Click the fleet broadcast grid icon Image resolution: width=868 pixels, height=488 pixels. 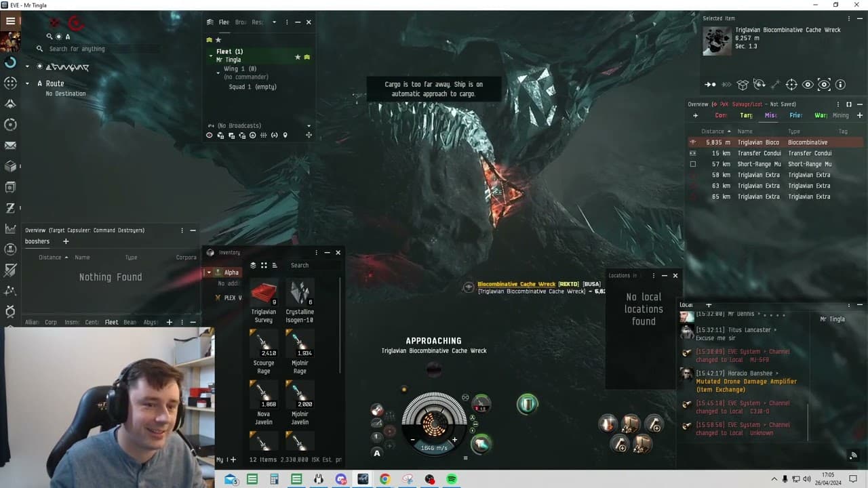[263, 136]
